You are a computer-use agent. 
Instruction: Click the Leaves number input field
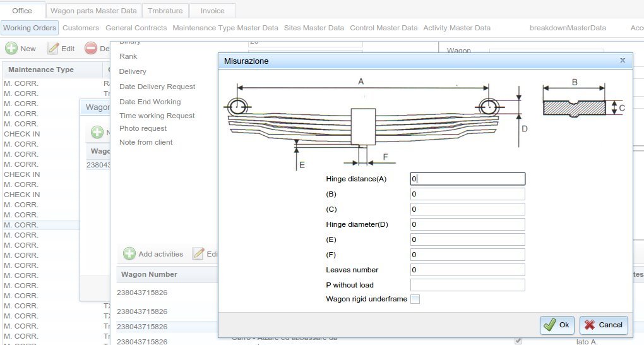coord(467,270)
